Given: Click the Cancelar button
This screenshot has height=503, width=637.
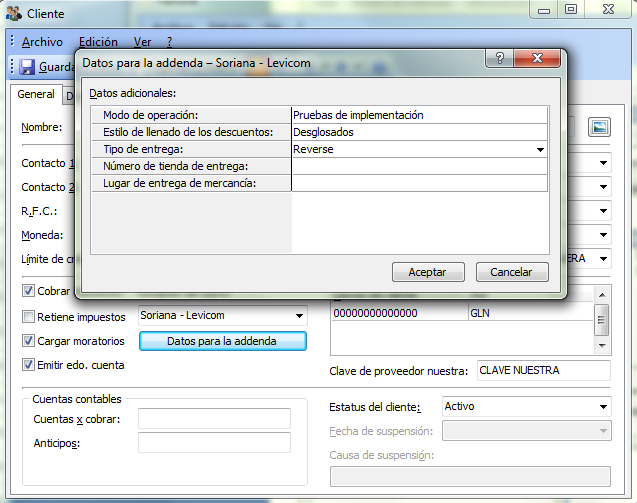Looking at the screenshot, I should click(511, 272).
